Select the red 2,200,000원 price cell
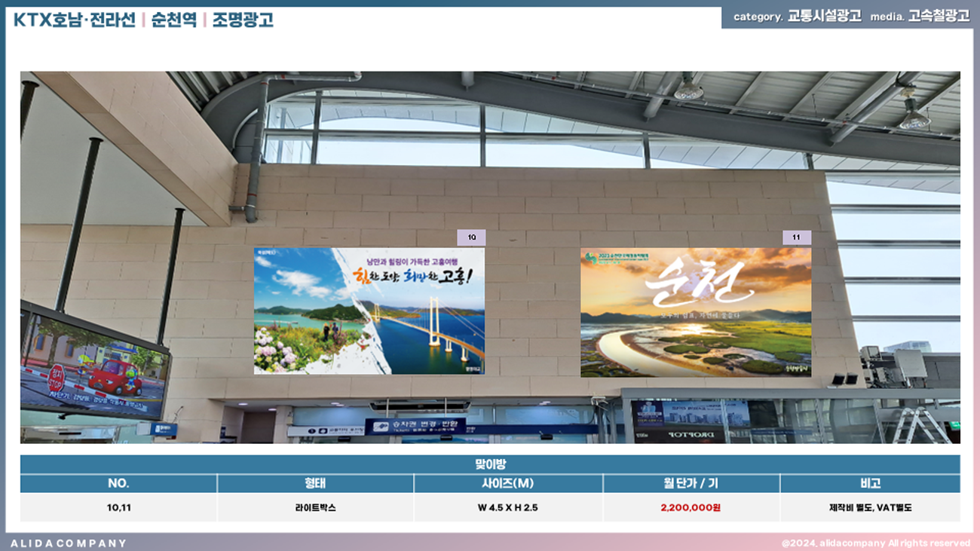 click(691, 507)
